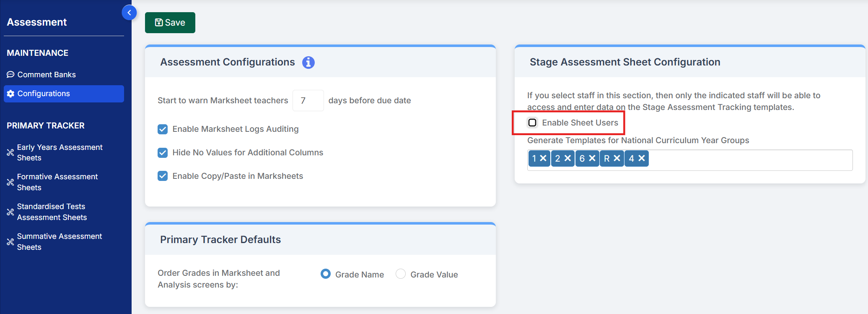868x314 pixels.
Task: Uncheck Hide No Values for Additional Columns
Action: point(163,153)
